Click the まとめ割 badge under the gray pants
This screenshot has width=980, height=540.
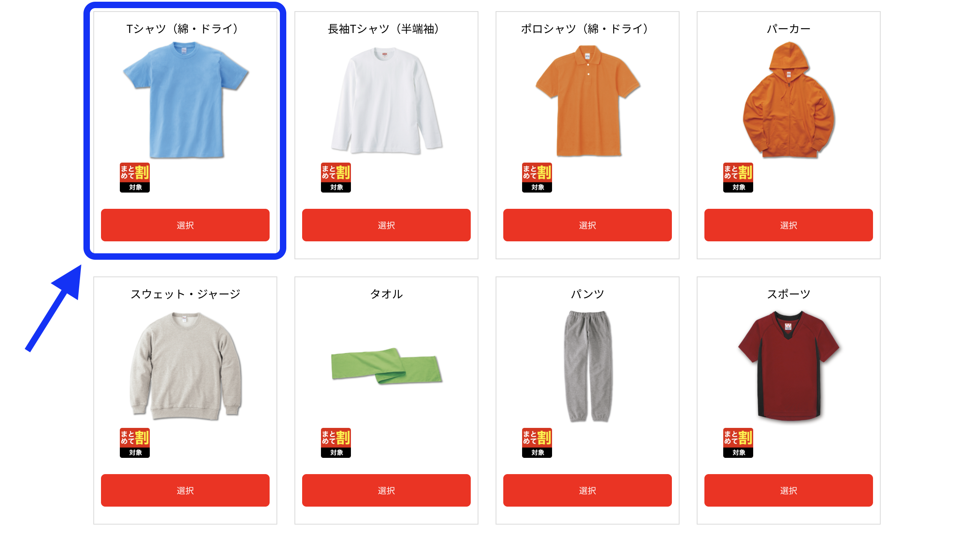537,443
